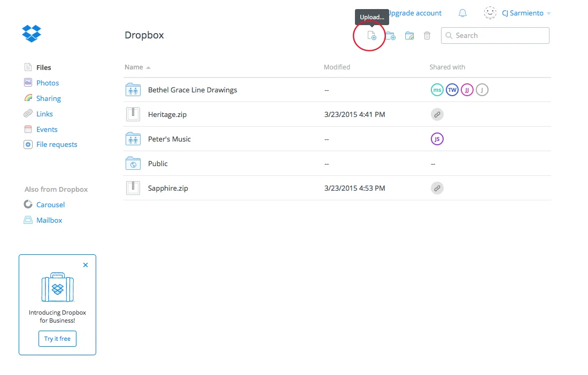Click the 'ms' member avatar
The image size is (588, 375).
pyautogui.click(x=437, y=90)
